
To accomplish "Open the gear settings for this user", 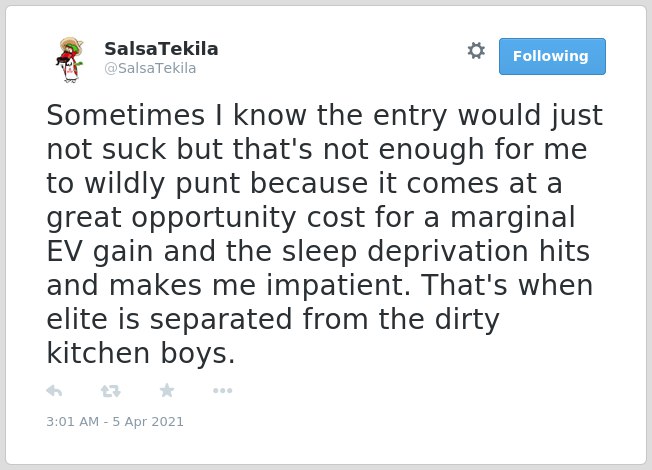I will (x=476, y=51).
